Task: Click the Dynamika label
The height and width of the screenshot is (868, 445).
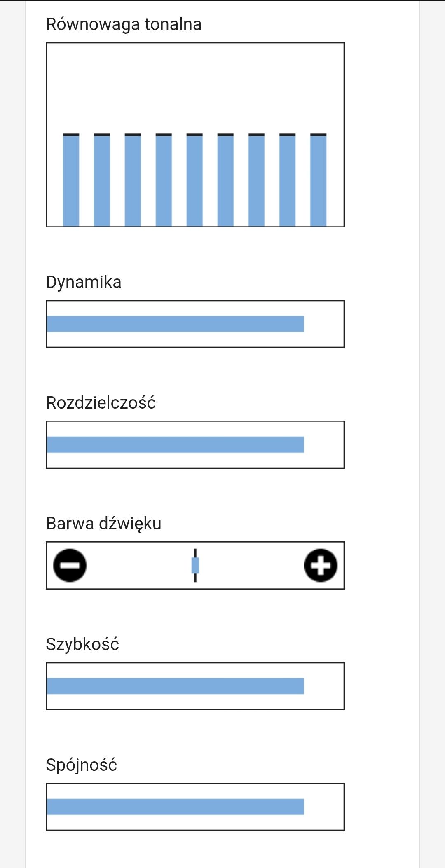Action: click(x=84, y=283)
